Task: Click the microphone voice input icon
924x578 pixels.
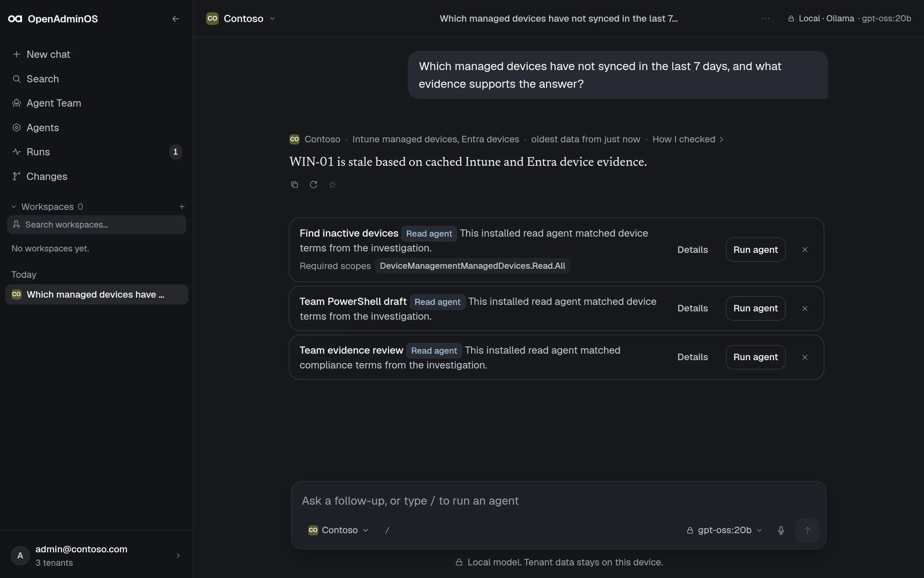Action: (x=781, y=530)
